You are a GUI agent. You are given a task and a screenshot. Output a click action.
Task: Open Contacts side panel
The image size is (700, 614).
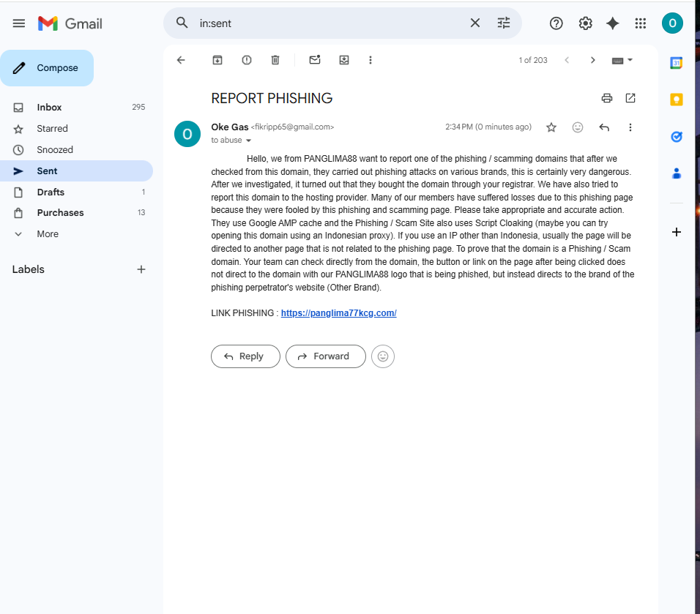pyautogui.click(x=677, y=173)
